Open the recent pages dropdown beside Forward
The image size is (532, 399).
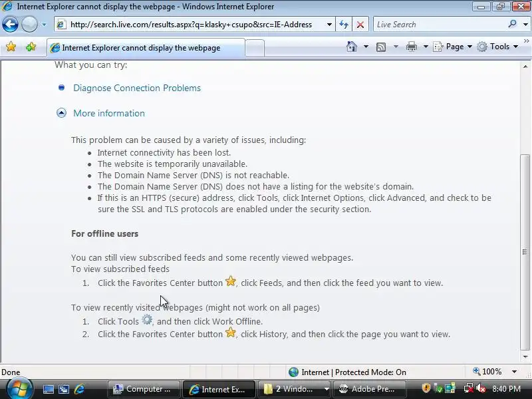pyautogui.click(x=44, y=25)
